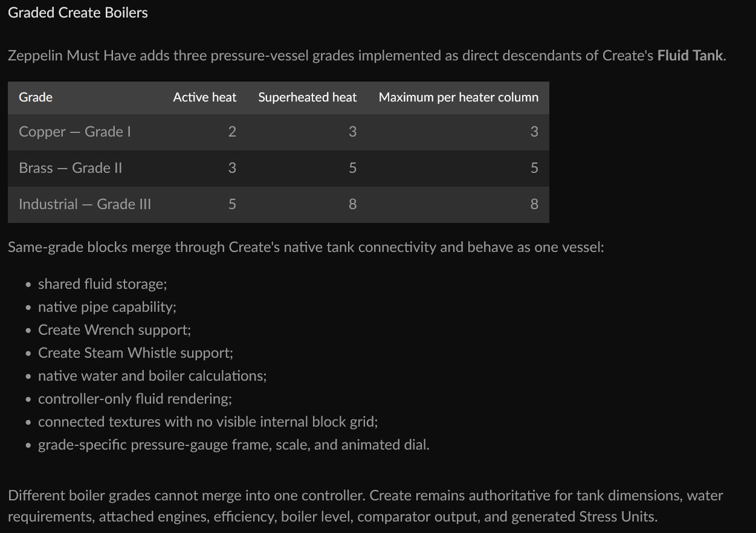This screenshot has width=756, height=533.
Task: Click Copper's active heat value 2
Action: point(232,132)
